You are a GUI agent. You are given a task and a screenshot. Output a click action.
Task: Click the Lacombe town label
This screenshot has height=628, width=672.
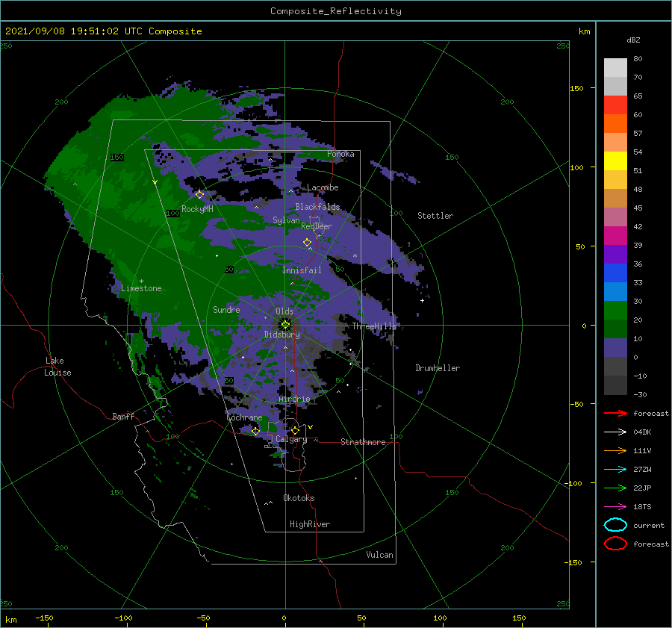323,187
